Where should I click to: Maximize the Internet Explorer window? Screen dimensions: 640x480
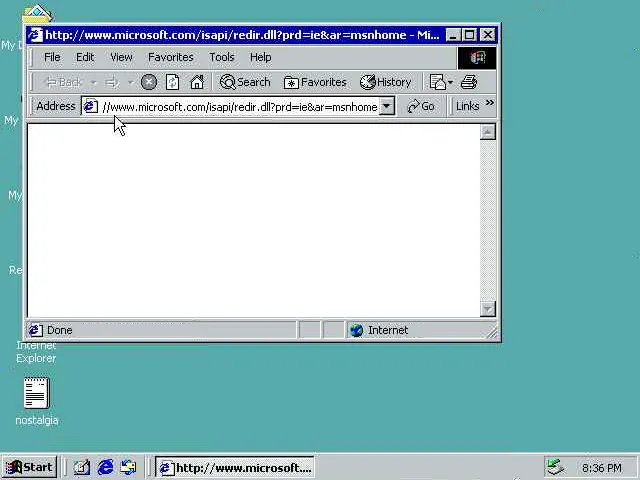pyautogui.click(x=469, y=35)
